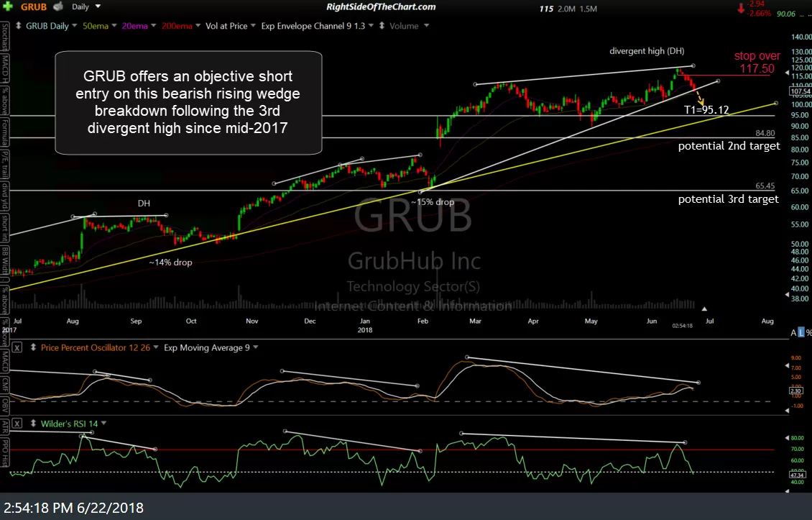Screen dimensions: 812x520
Task: Click the 90.06 price in top right
Action: 785,14
